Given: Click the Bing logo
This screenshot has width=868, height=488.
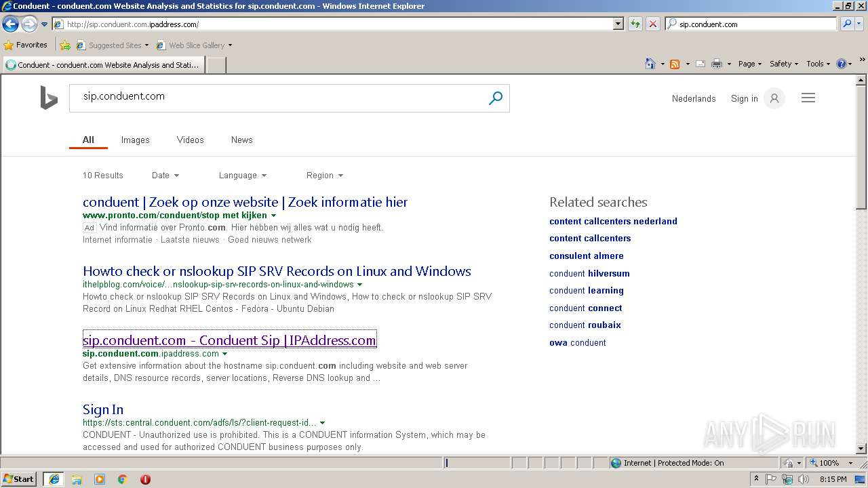Looking at the screenshot, I should [x=49, y=98].
